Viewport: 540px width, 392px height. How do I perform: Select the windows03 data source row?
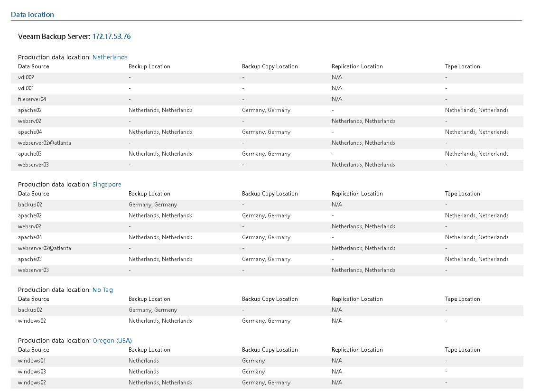[267, 372]
